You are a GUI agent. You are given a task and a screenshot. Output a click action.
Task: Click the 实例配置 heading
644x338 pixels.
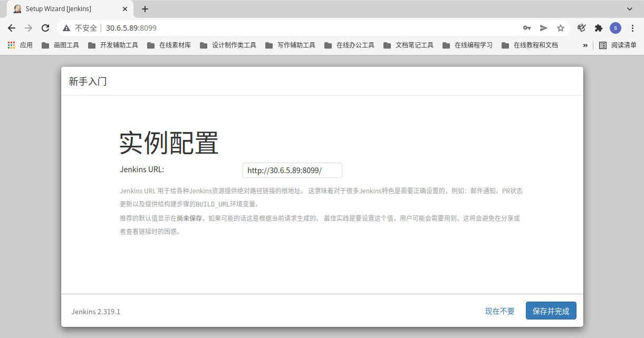click(169, 142)
